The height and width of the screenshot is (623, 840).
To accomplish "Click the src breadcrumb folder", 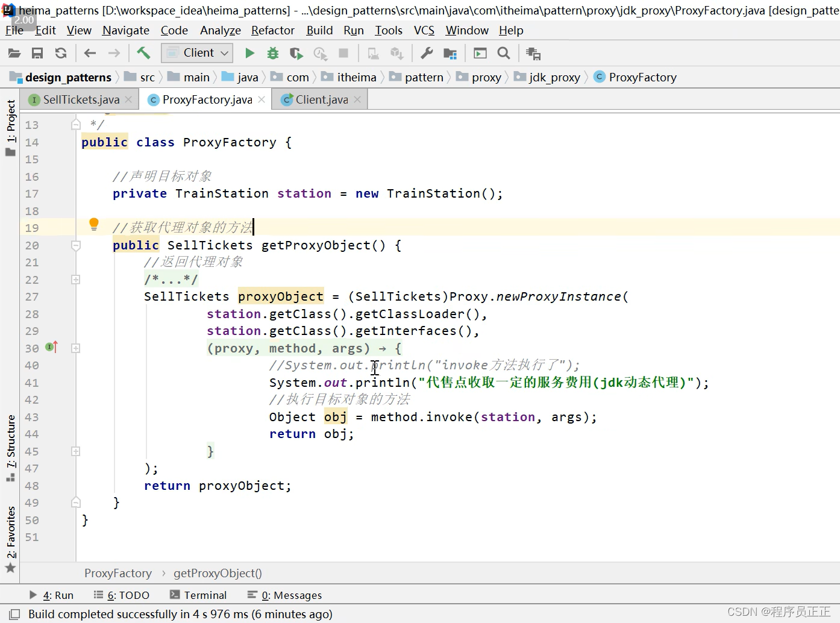I will click(140, 77).
